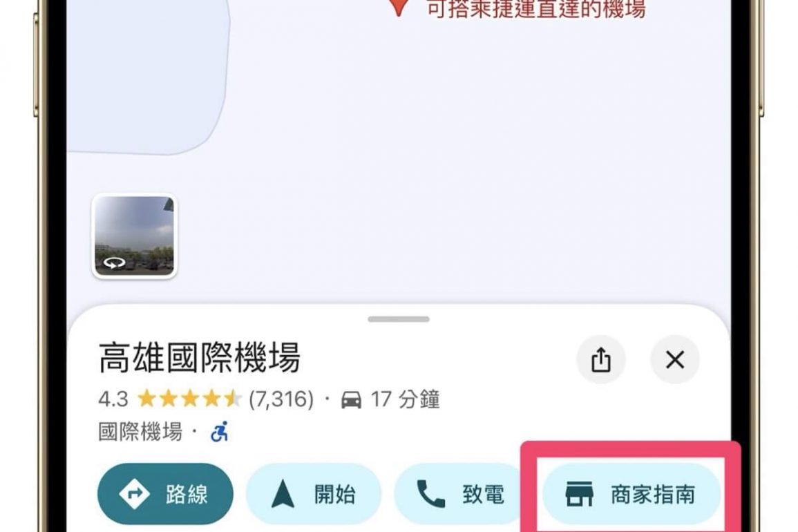Tap the red 可搭乘捷運直達的機場 map label

click(536, 9)
